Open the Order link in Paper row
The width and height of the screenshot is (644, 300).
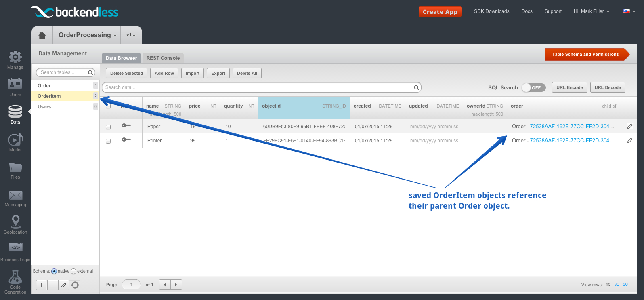572,127
